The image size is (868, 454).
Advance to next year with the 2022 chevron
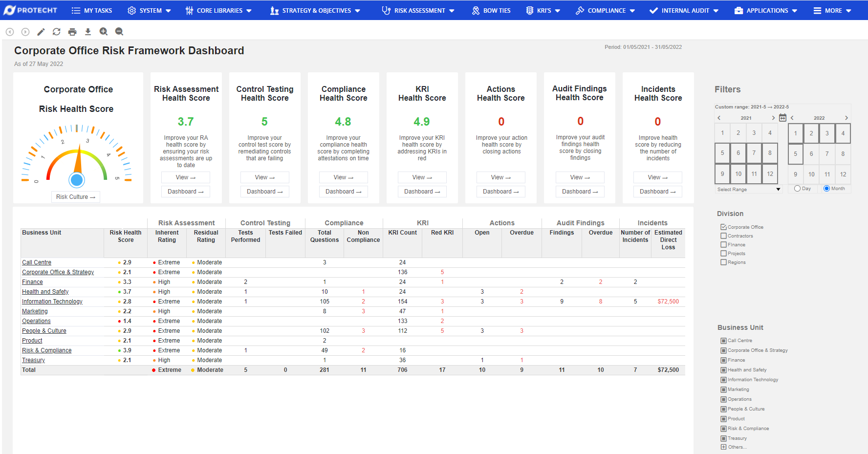click(846, 117)
